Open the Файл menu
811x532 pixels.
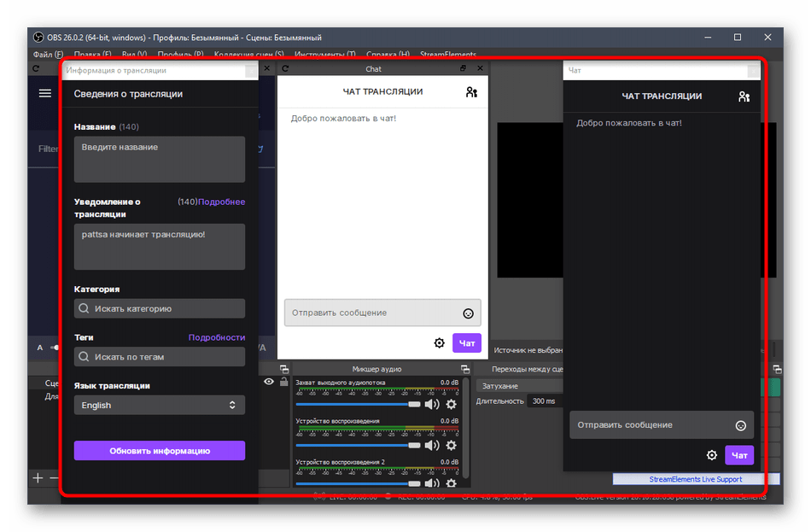point(48,55)
